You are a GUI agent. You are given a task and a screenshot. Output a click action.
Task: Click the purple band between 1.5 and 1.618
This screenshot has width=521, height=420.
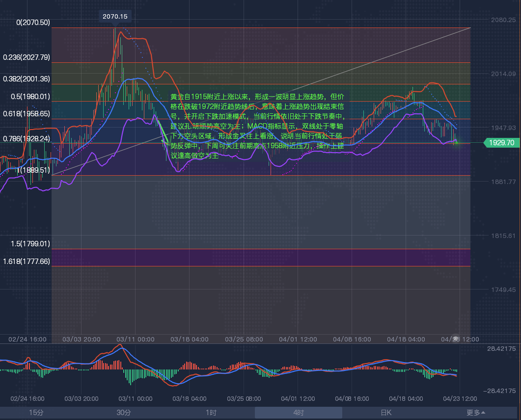pyautogui.click(x=260, y=258)
